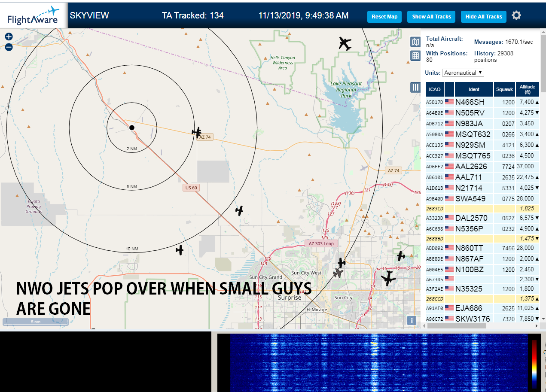
Task: Click the AZ 303 Loop road label
Action: [x=321, y=243]
